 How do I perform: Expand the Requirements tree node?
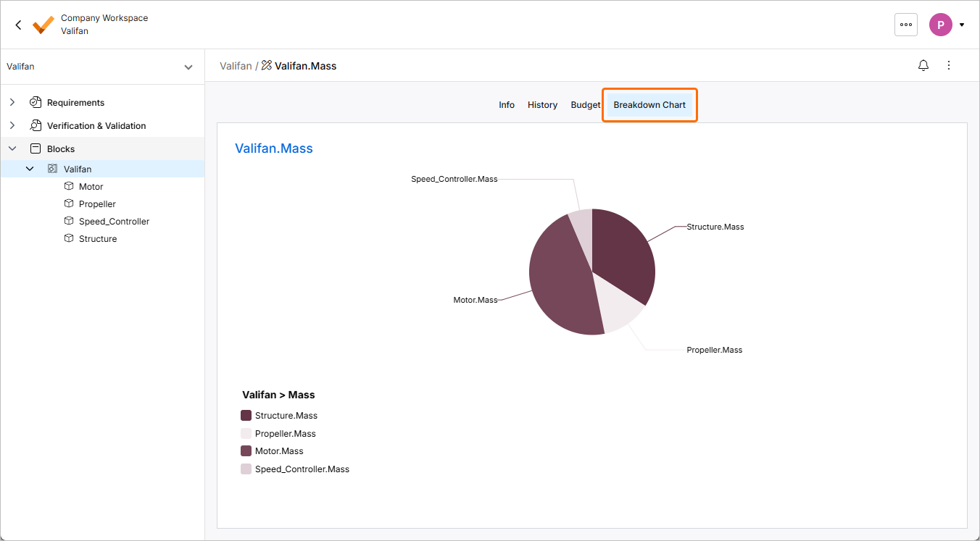[x=12, y=102]
